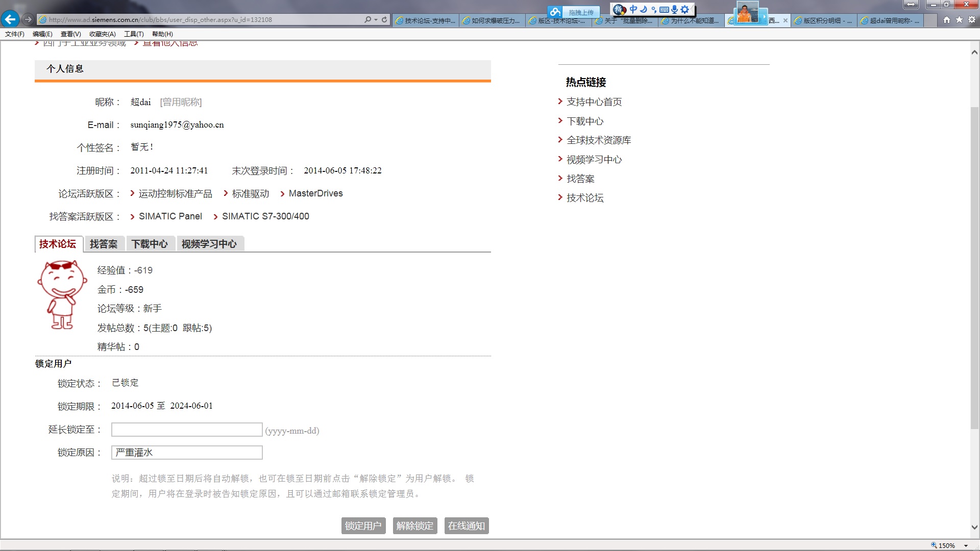Click the IME microphone voice input icon
Screen dimensions: 980x551
coord(674,9)
